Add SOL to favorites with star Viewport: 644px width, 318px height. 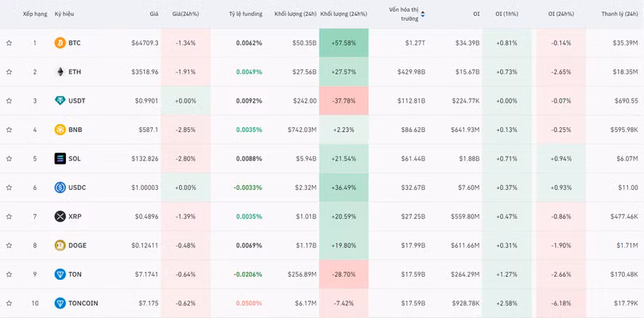[9, 158]
